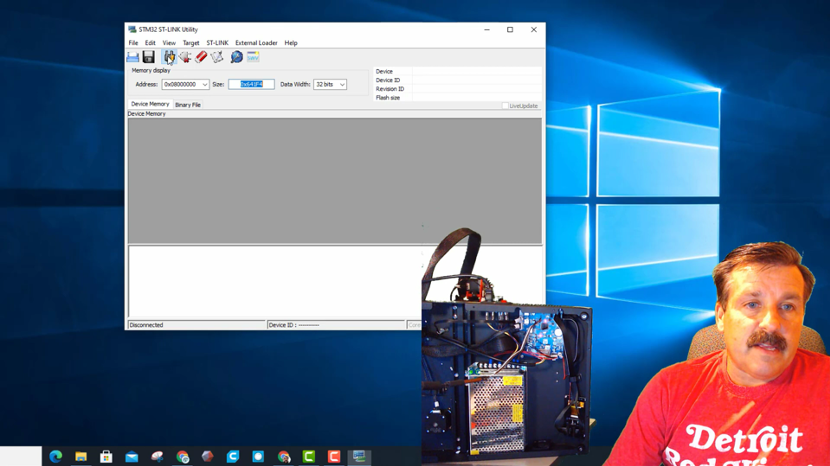
Task: Click the Revision ID label in device info
Action: 390,89
